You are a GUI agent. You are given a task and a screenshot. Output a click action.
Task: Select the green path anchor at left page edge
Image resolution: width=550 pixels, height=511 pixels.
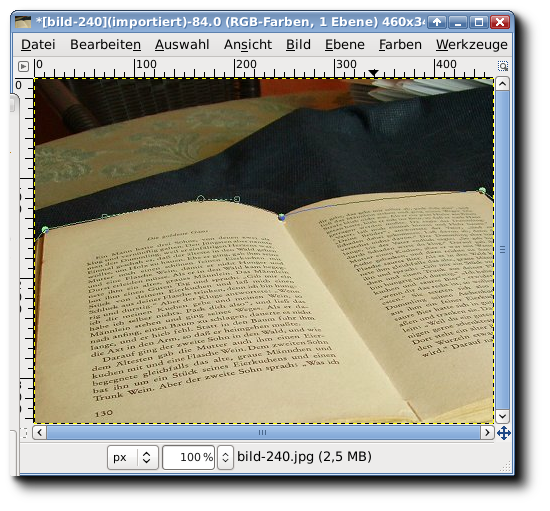tap(45, 230)
